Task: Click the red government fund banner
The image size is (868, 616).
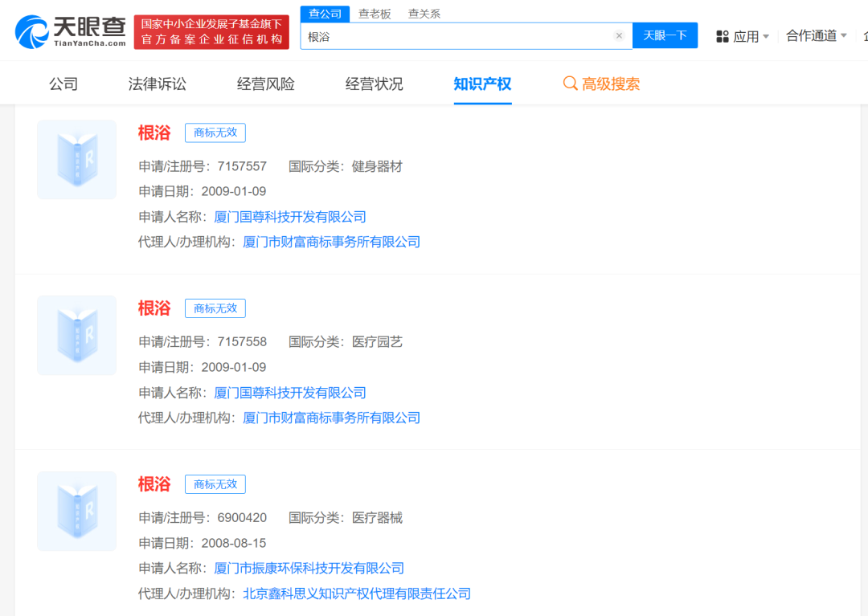Action: [211, 32]
